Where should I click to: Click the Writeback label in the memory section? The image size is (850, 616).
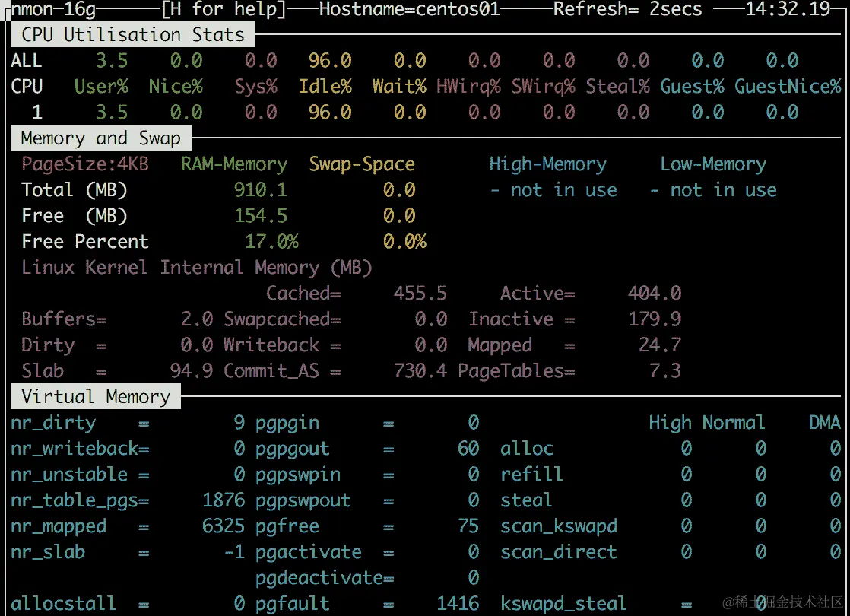271,345
